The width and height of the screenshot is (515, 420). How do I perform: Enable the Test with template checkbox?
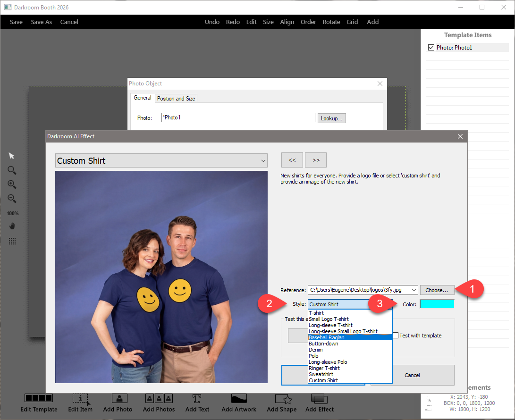pos(396,336)
